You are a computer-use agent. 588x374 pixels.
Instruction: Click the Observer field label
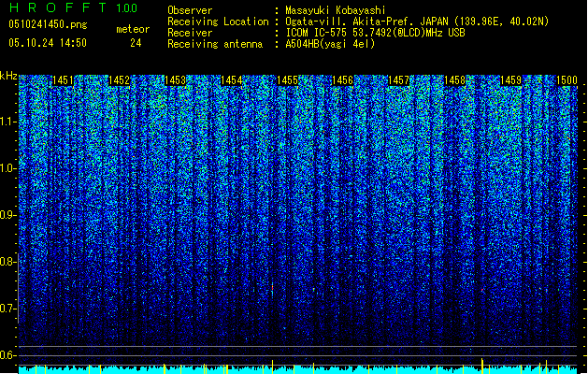coord(190,10)
